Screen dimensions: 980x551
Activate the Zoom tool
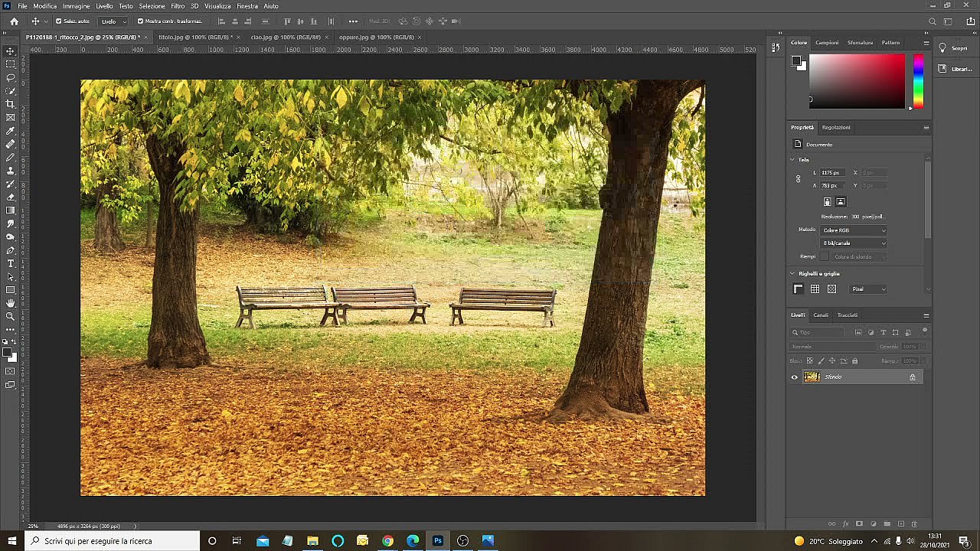(x=11, y=316)
